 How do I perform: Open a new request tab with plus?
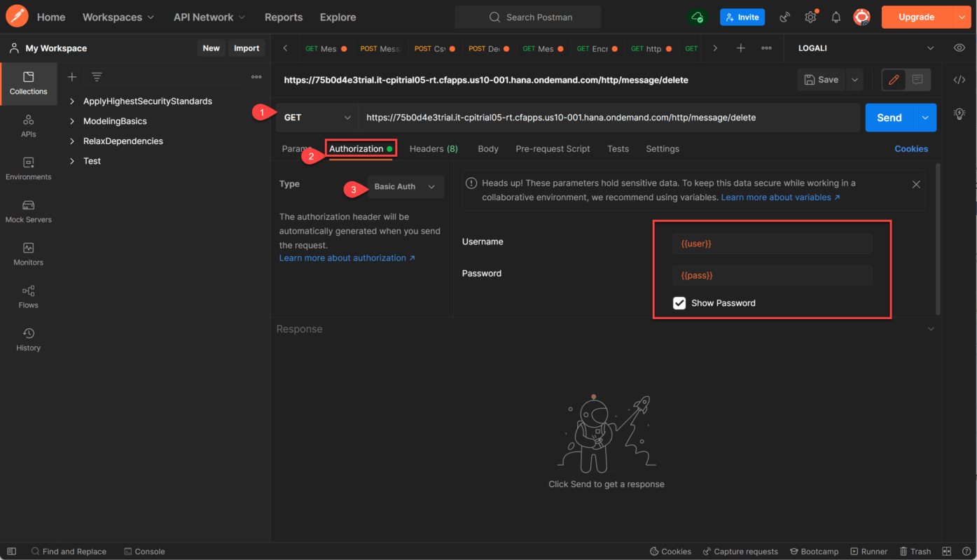741,48
